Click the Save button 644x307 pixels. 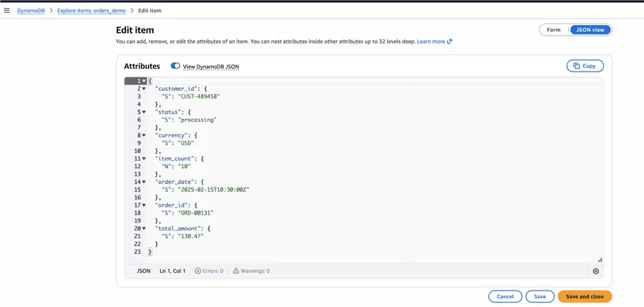click(x=540, y=296)
